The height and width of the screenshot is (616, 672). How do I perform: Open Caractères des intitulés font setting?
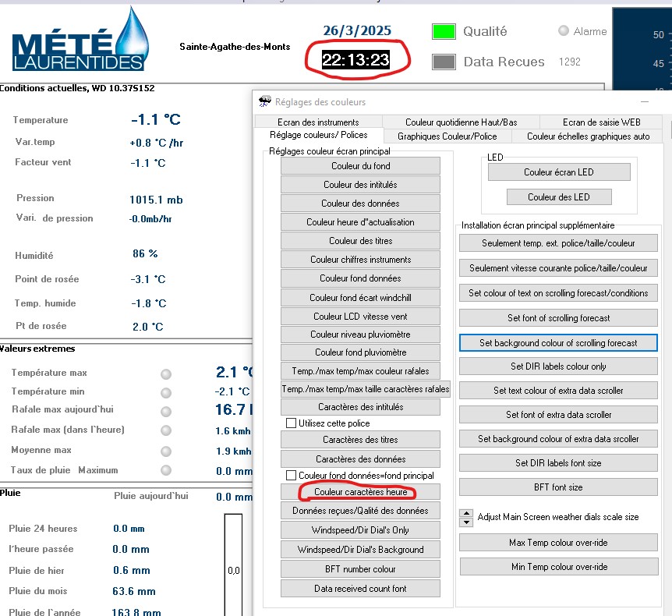360,407
